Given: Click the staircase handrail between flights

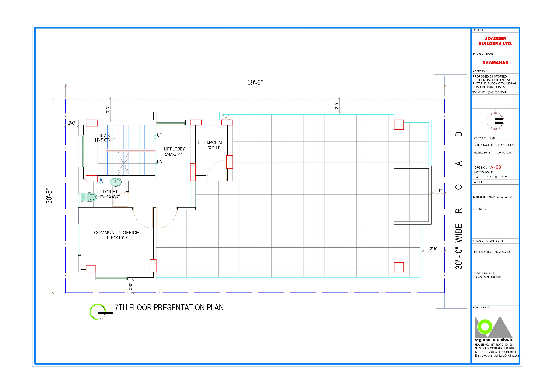Looking at the screenshot, I should 131,150.
